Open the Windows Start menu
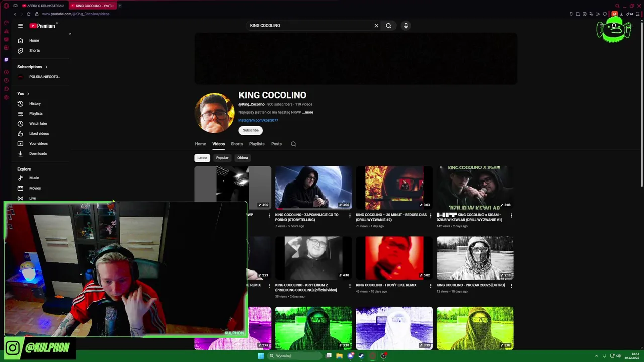This screenshot has height=362, width=644. [x=261, y=356]
